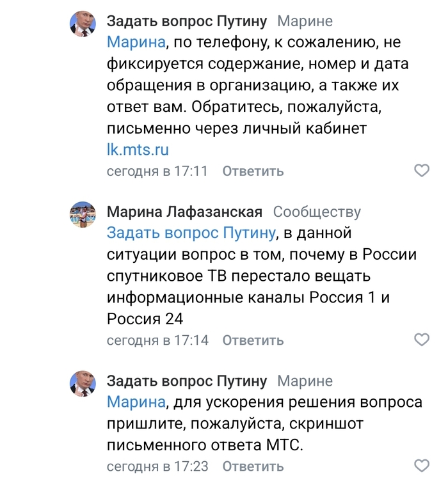Reply to the 17:14 comment
The width and height of the screenshot is (448, 481).
coord(253,340)
